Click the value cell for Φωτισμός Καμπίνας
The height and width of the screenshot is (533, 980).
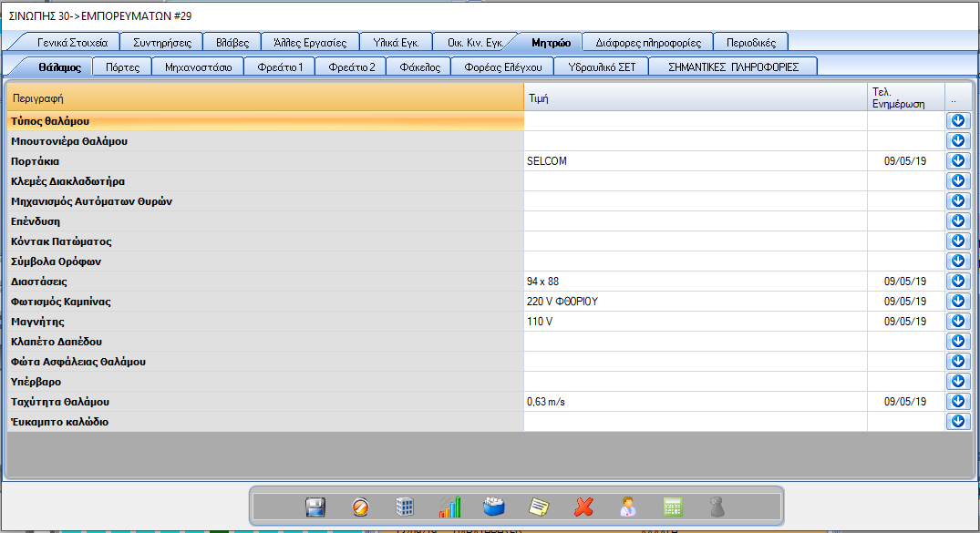pos(695,302)
